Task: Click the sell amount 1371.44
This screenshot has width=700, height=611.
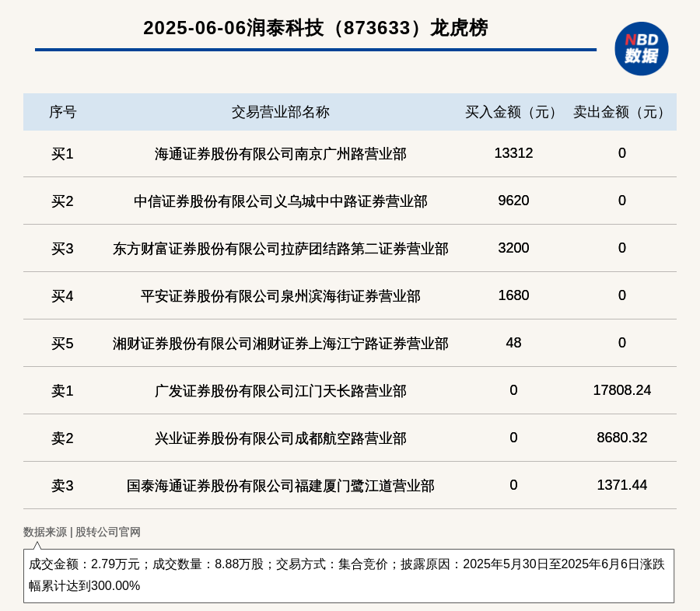Action: [x=622, y=485]
